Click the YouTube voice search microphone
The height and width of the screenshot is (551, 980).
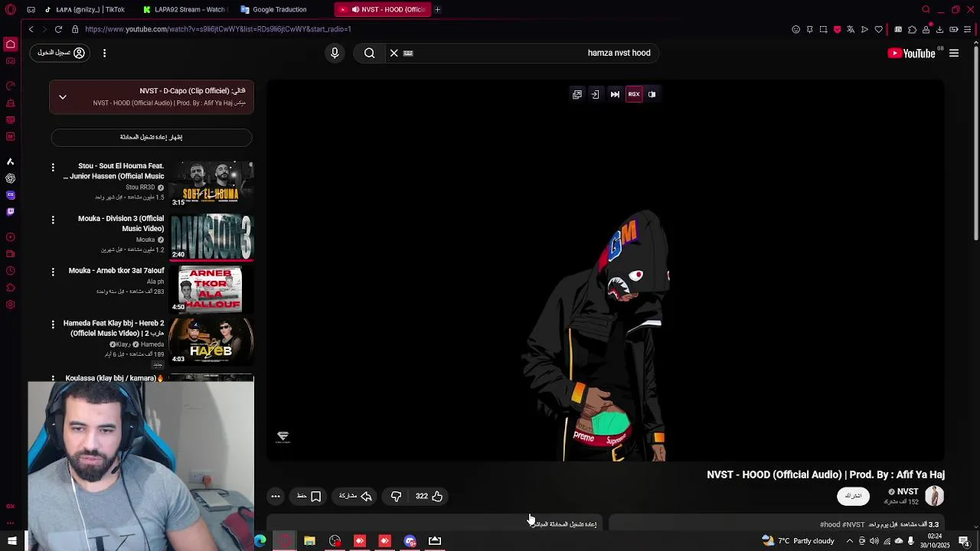[335, 53]
